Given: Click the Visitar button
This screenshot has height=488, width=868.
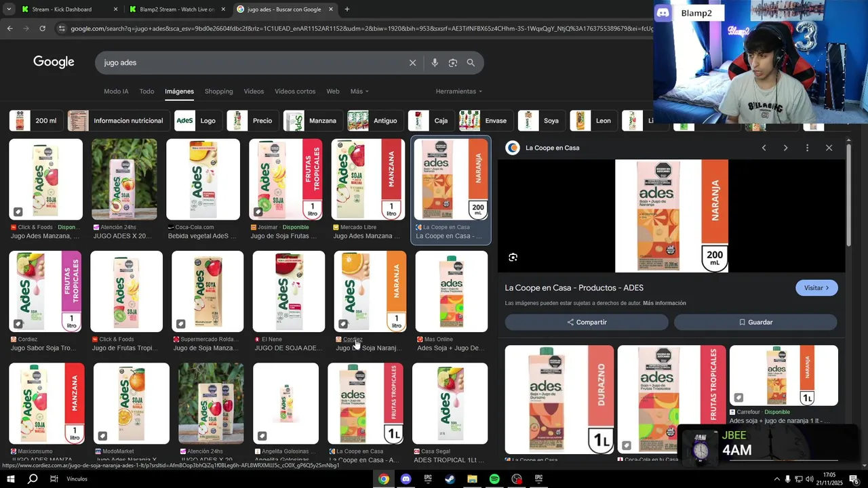Looking at the screenshot, I should pos(816,288).
